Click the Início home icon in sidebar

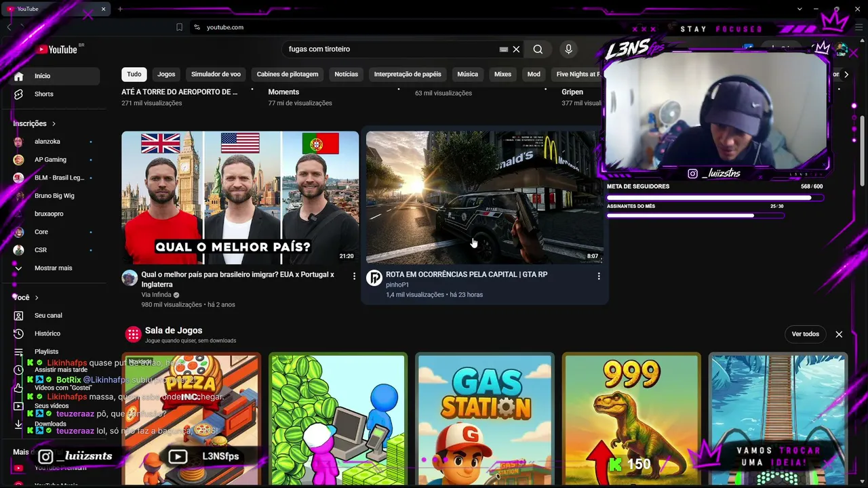tap(19, 76)
